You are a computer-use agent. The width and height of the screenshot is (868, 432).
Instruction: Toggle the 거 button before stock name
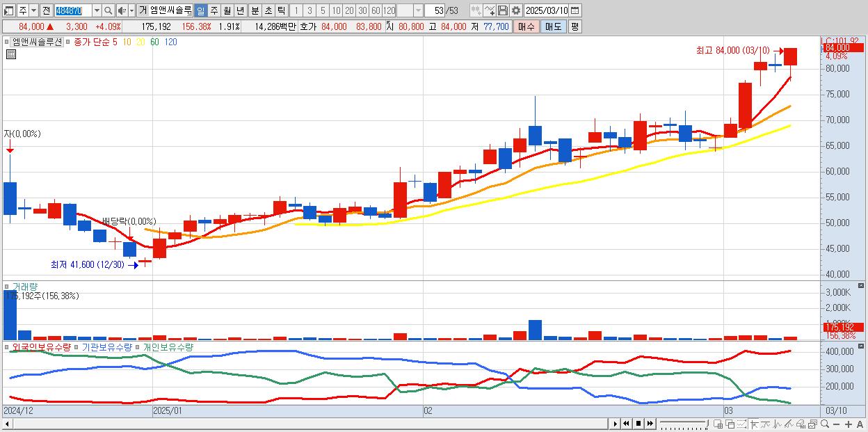[142, 10]
